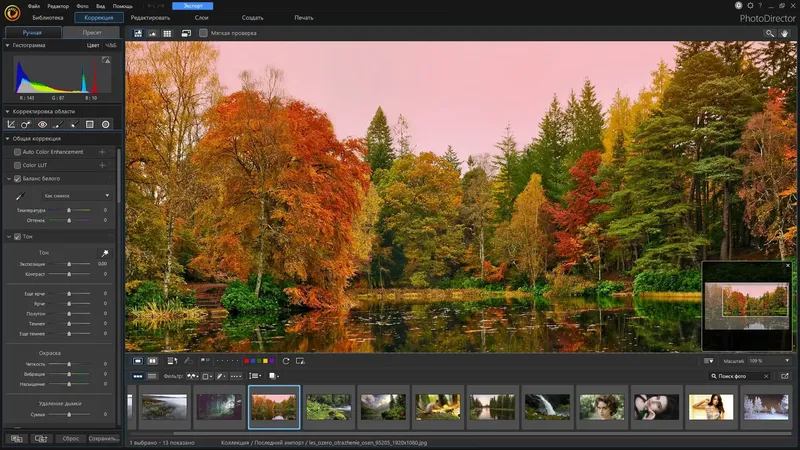Switch to grid thumbnail view icon
Viewport: 800px width, 450px height.
tap(167, 33)
